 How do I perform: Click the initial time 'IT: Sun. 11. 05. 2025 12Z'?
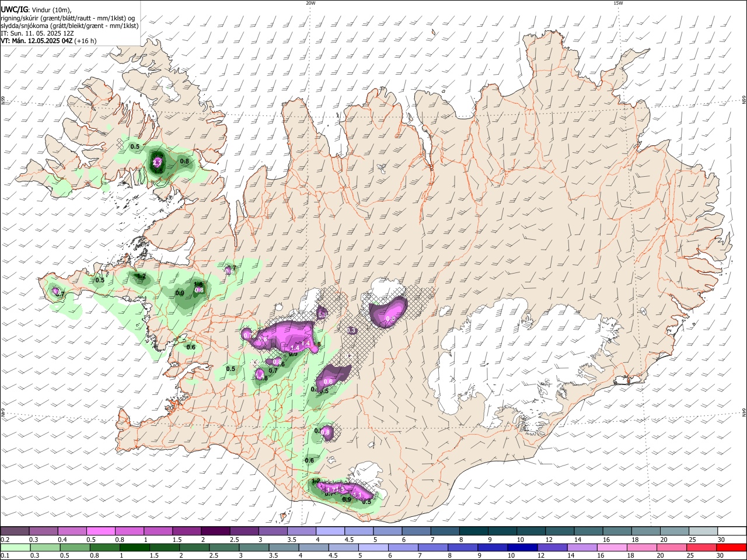pyautogui.click(x=37, y=33)
